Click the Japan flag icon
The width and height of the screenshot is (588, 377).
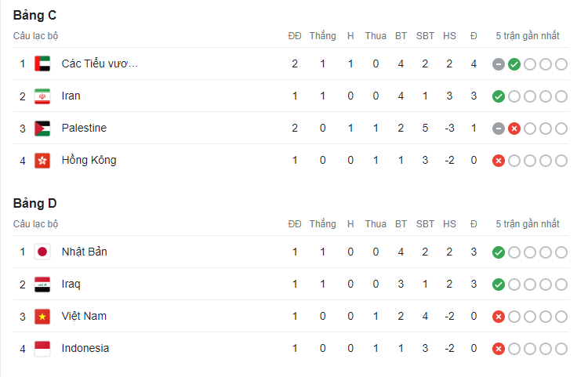[42, 252]
